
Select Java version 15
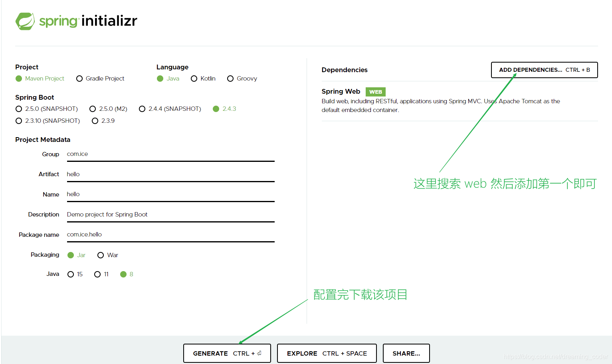point(75,274)
